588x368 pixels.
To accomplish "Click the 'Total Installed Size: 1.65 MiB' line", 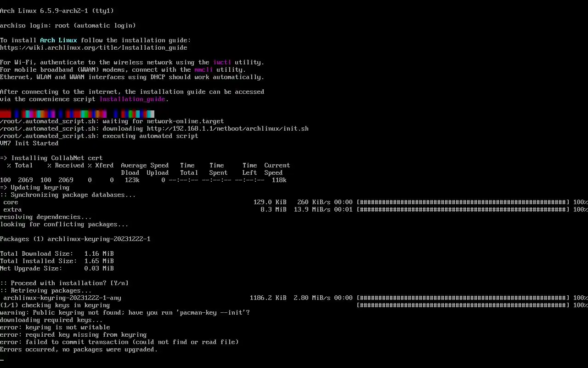I will coord(57,261).
